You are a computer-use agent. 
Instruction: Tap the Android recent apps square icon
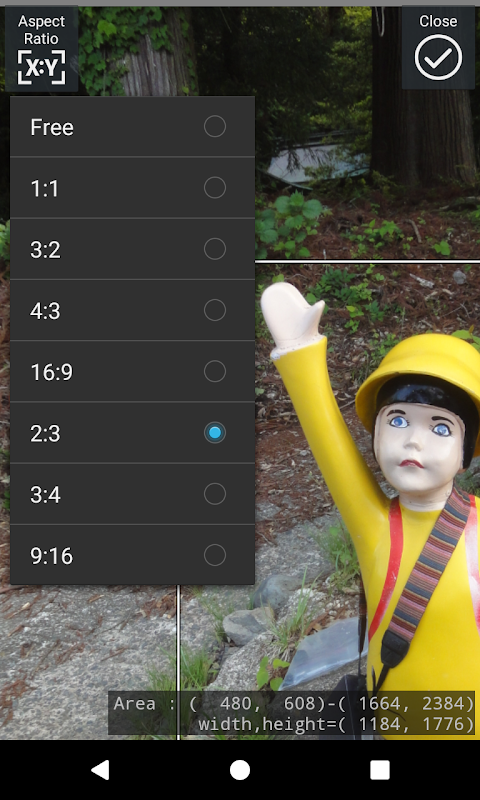point(380,770)
